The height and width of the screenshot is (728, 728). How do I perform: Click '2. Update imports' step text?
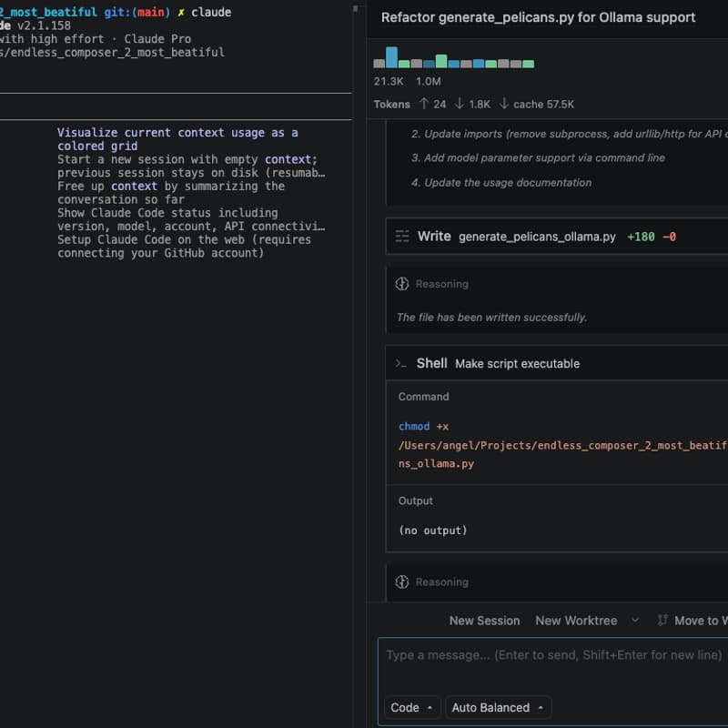tap(570, 134)
